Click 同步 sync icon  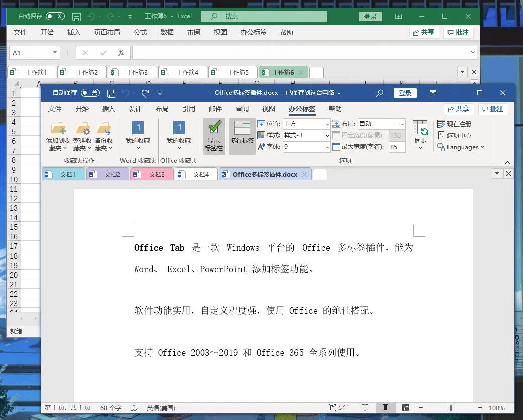click(420, 127)
